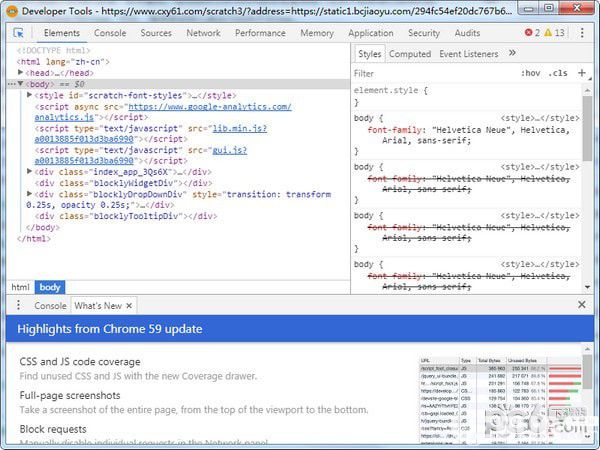600x450 pixels.
Task: Open the Memory tab
Action: pyautogui.click(x=317, y=33)
